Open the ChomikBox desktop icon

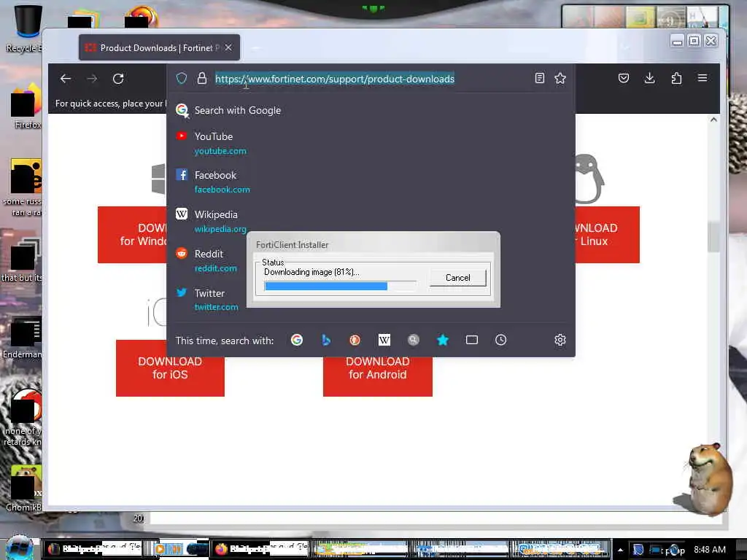24,488
